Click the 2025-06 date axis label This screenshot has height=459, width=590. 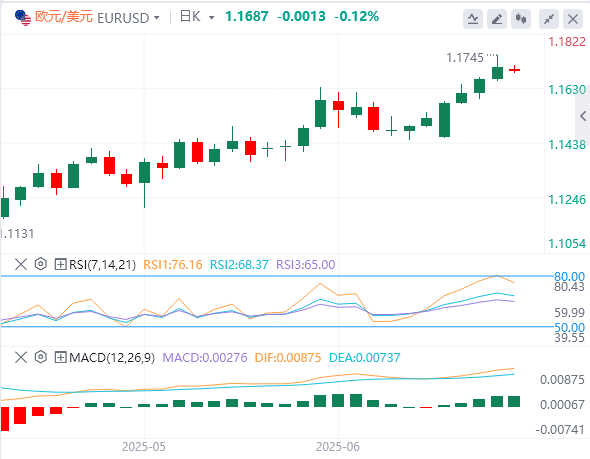(338, 447)
